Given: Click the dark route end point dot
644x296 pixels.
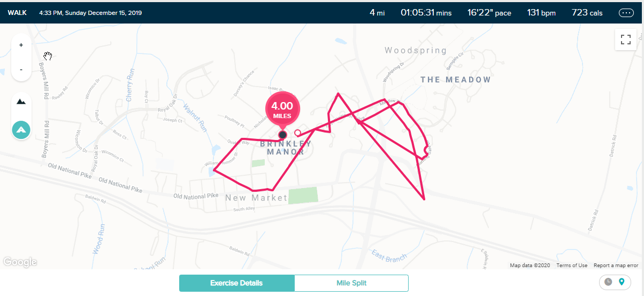Looking at the screenshot, I should point(282,135).
